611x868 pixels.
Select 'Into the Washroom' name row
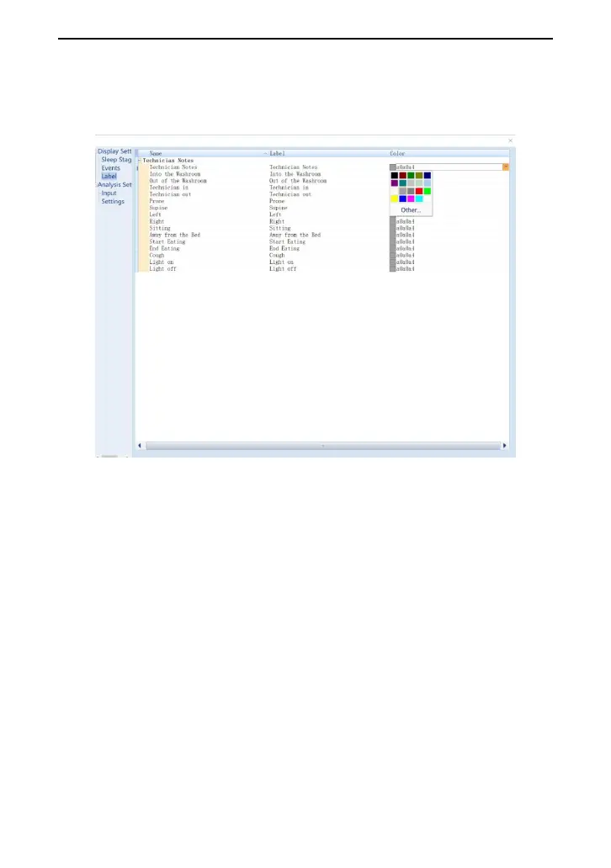pyautogui.click(x=175, y=174)
